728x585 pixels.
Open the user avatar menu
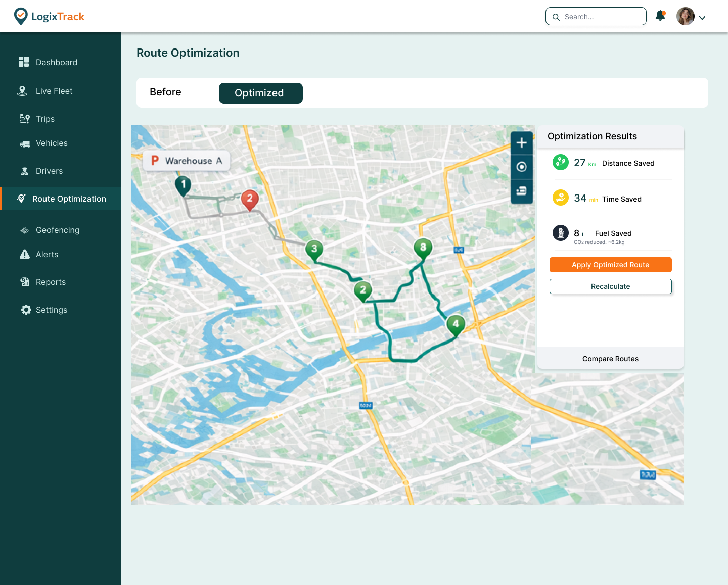click(x=685, y=16)
